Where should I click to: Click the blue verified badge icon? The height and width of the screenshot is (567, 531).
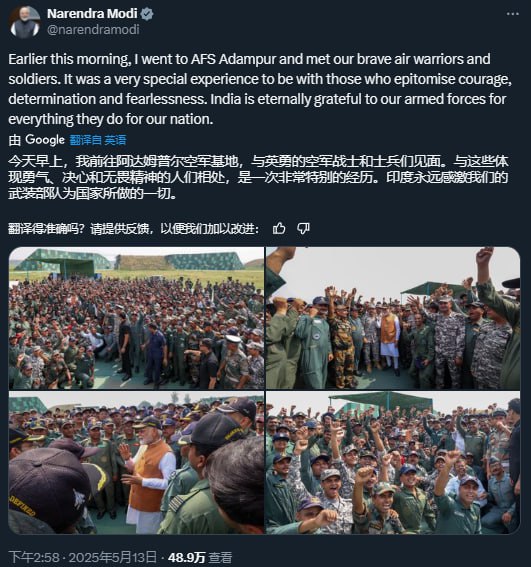(x=147, y=14)
